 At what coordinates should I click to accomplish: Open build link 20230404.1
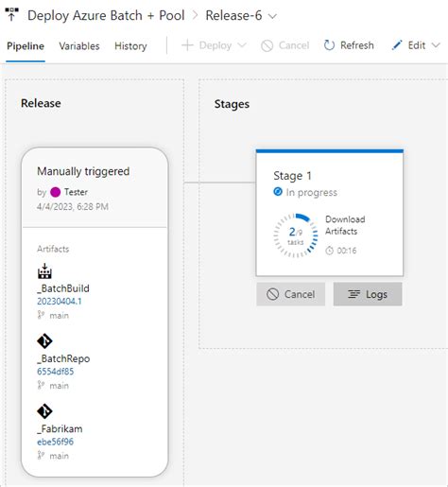[x=60, y=302]
